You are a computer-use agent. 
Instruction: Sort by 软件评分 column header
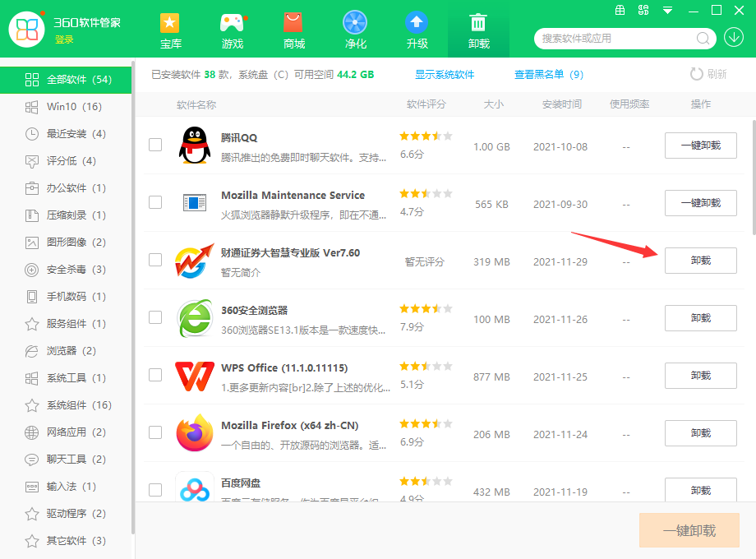point(426,104)
